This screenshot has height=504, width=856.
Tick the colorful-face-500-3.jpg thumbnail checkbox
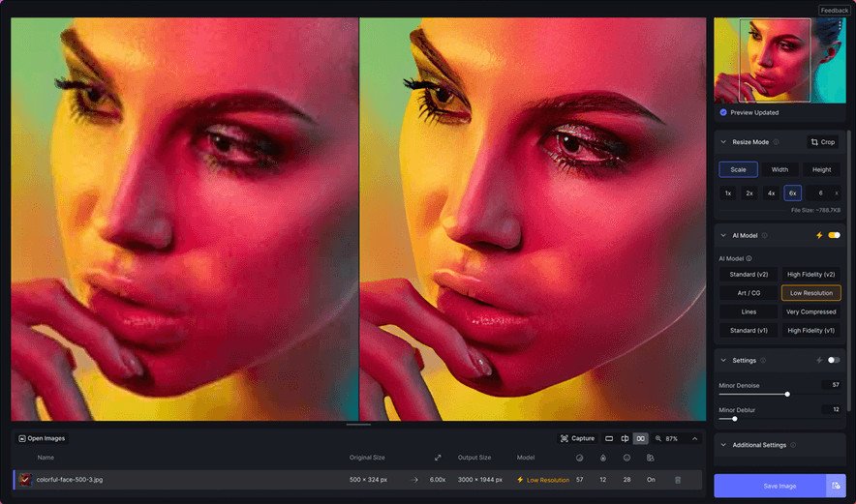tap(25, 480)
